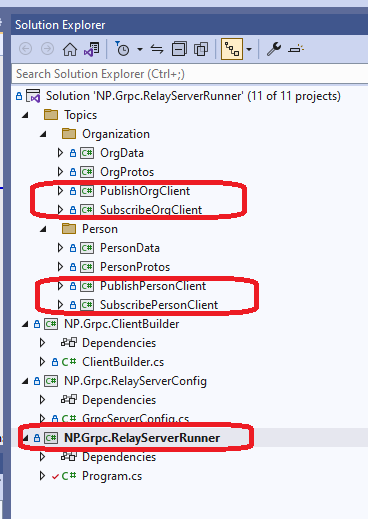Image resolution: width=368 pixels, height=519 pixels.
Task: Expand the OrgData project
Action: coord(60,153)
